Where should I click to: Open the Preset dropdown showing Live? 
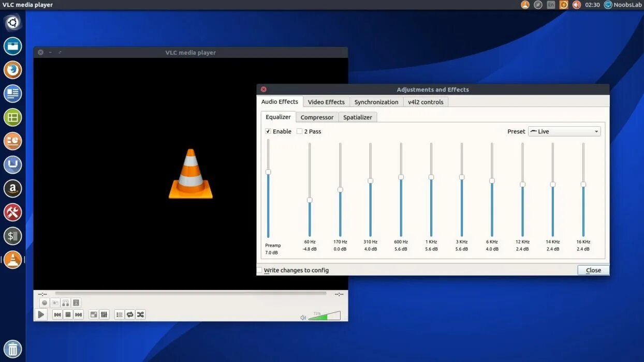click(564, 131)
